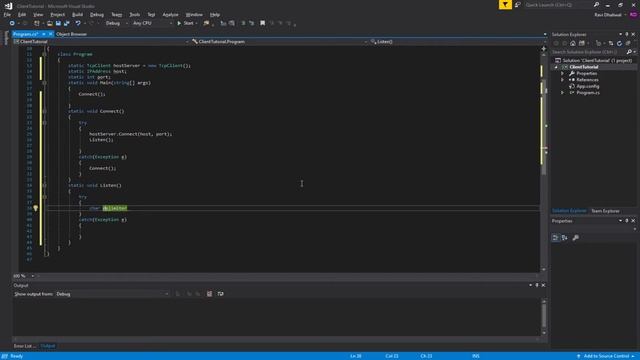This screenshot has height=360, width=640.
Task: Click the Navigate Backward toolbar icon
Action: 12,23
